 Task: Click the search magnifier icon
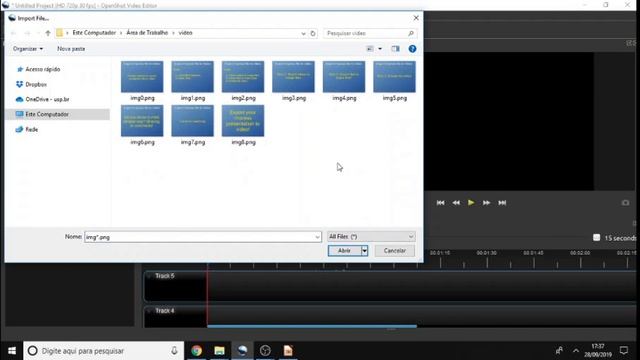point(411,33)
